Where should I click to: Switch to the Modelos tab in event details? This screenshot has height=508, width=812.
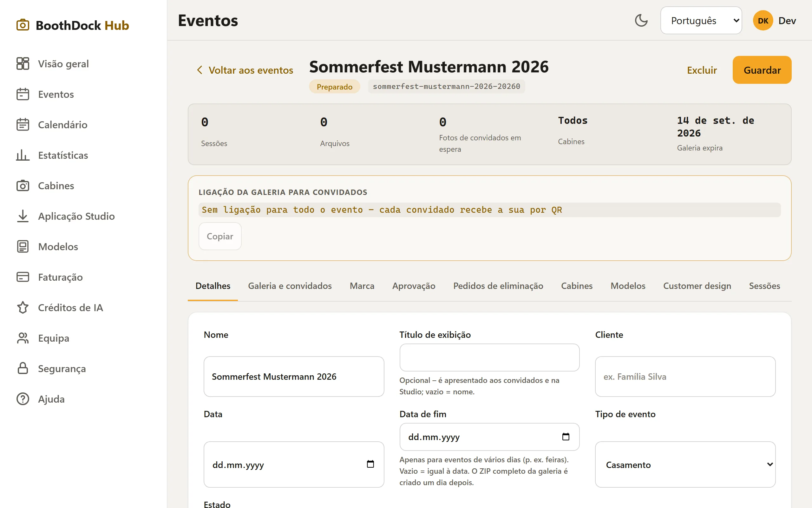pyautogui.click(x=628, y=286)
